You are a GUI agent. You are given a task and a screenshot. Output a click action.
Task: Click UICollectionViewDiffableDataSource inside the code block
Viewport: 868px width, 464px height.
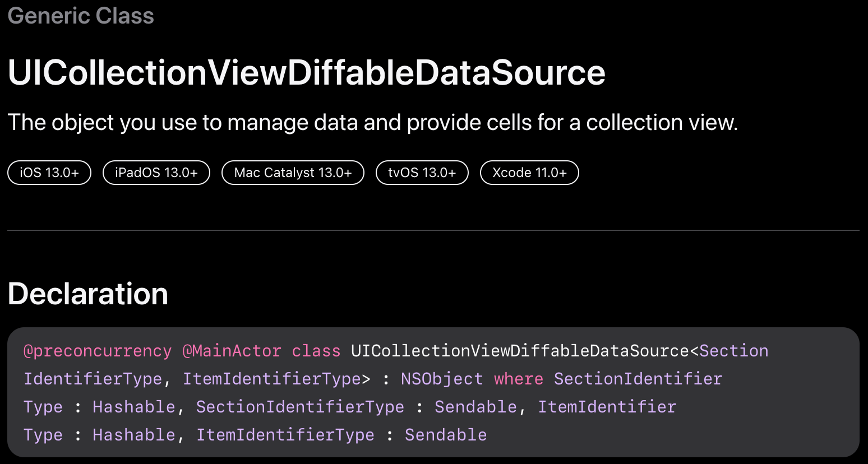click(520, 351)
